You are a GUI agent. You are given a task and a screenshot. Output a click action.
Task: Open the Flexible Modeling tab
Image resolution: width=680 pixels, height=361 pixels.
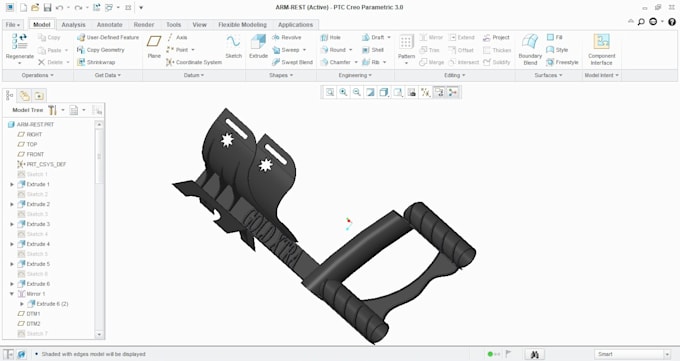pyautogui.click(x=242, y=25)
